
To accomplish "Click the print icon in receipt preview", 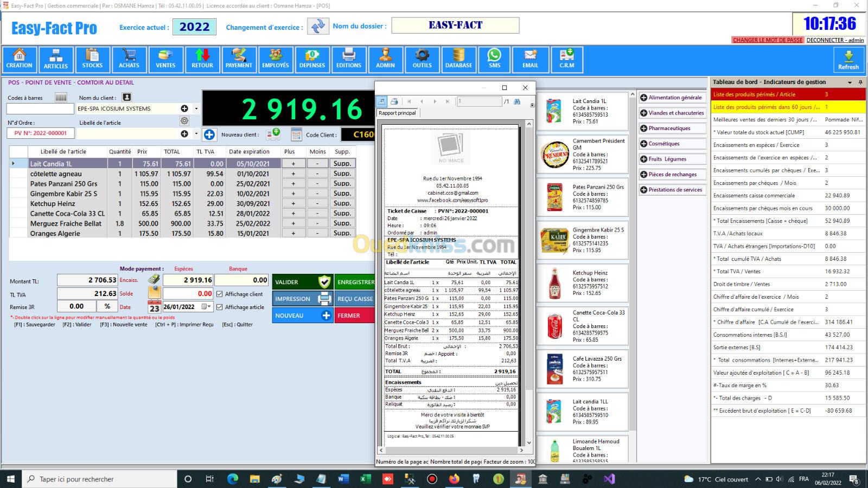I will pos(394,101).
